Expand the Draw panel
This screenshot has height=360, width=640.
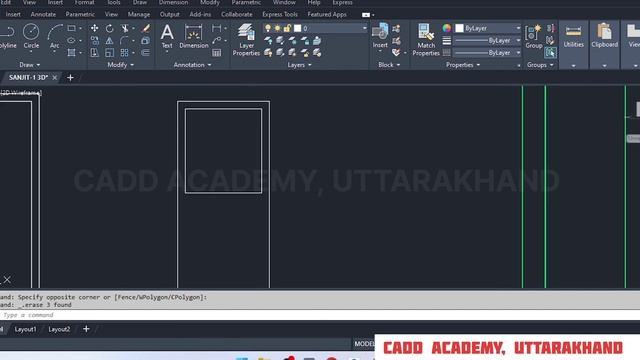click(x=30, y=65)
